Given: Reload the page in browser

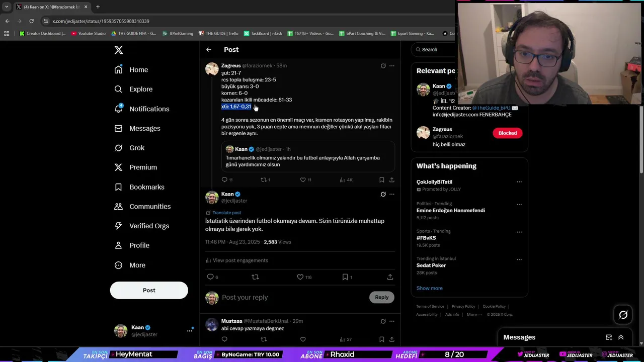Looking at the screenshot, I should point(31,21).
